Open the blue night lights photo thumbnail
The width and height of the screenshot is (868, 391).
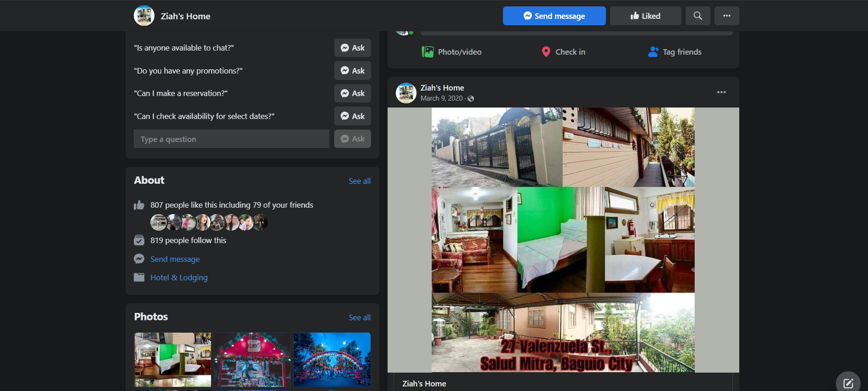332,360
